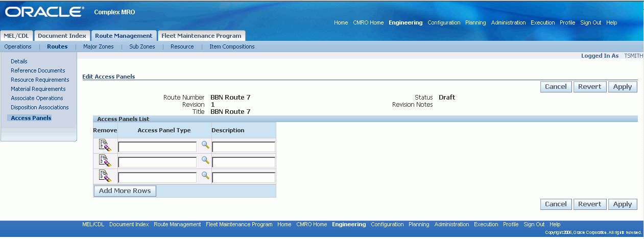Open Details in the side navigation
Viewport: 644px width, 239px height.
[19, 61]
